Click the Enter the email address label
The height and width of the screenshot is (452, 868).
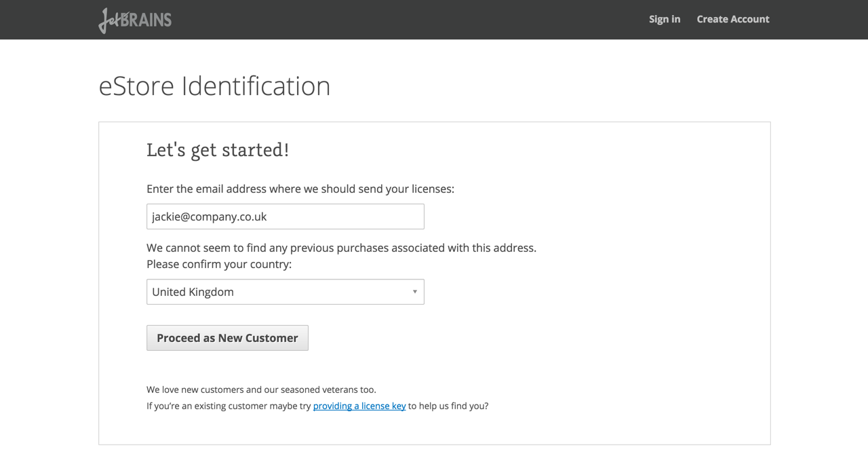pos(300,189)
